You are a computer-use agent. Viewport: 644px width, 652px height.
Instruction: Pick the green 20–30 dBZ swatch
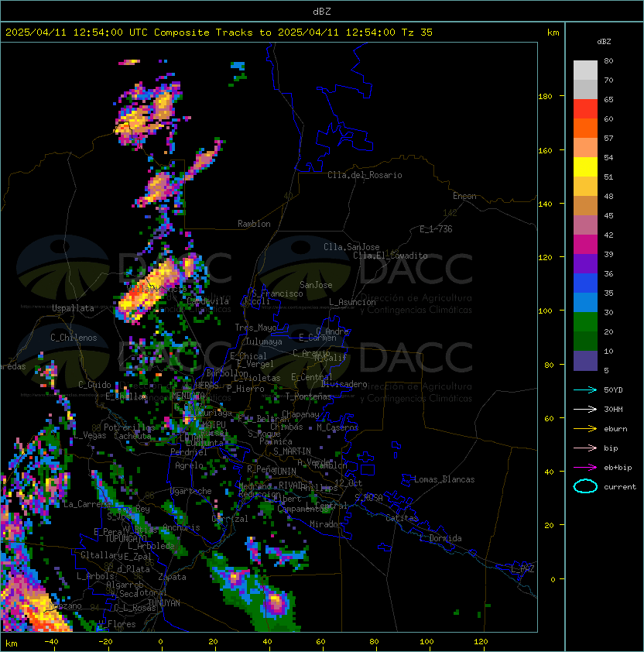click(x=585, y=322)
